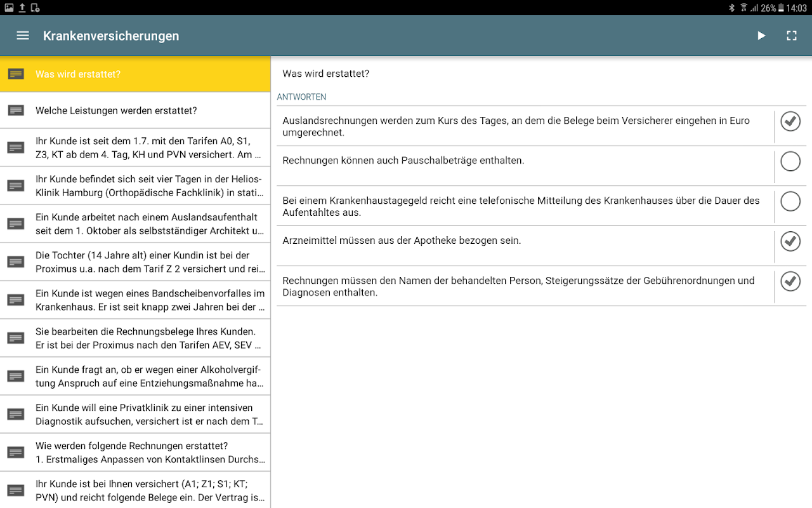This screenshot has width=812, height=508.
Task: Enter fullscreen mode with the expand icon
Action: point(792,36)
